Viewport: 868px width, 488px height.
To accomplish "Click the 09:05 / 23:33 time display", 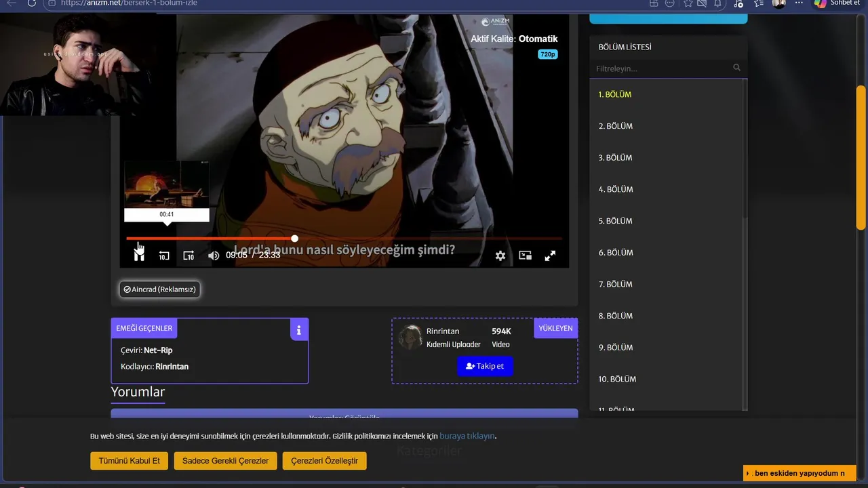I will click(x=253, y=256).
